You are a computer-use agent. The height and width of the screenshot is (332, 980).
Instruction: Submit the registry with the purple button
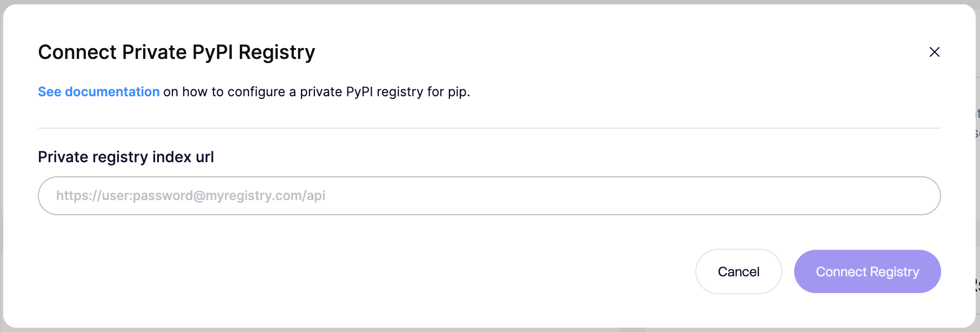click(x=867, y=271)
